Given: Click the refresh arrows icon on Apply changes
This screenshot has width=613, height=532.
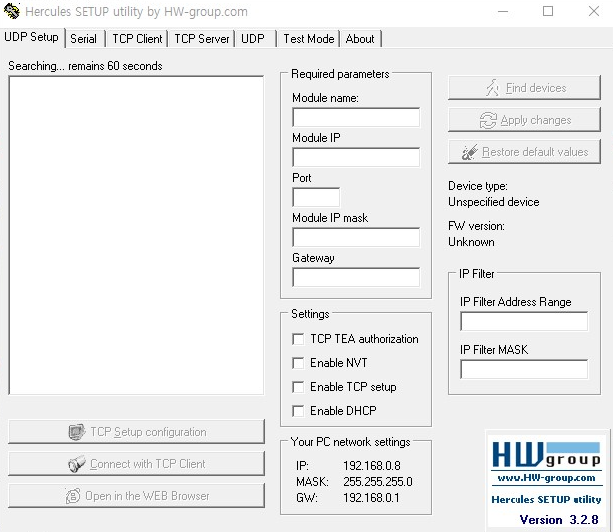Looking at the screenshot, I should pyautogui.click(x=488, y=120).
